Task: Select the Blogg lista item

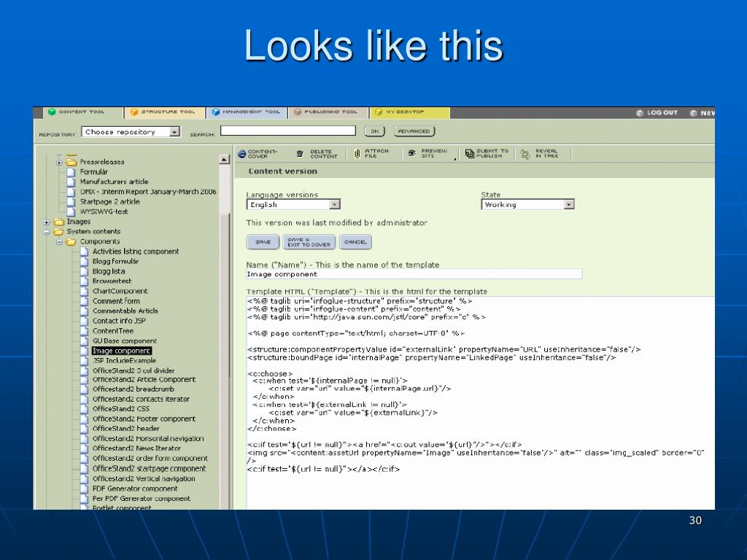Action: [109, 271]
